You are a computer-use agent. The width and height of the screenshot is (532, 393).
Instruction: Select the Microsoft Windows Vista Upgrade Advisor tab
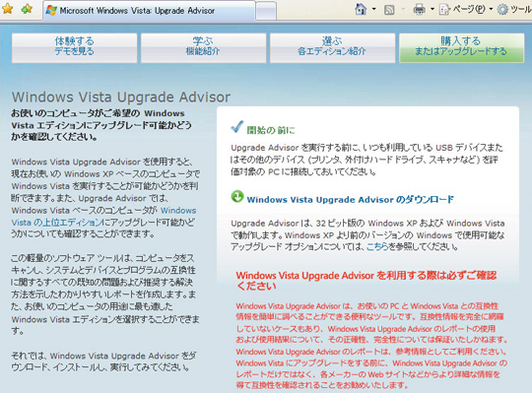point(150,11)
